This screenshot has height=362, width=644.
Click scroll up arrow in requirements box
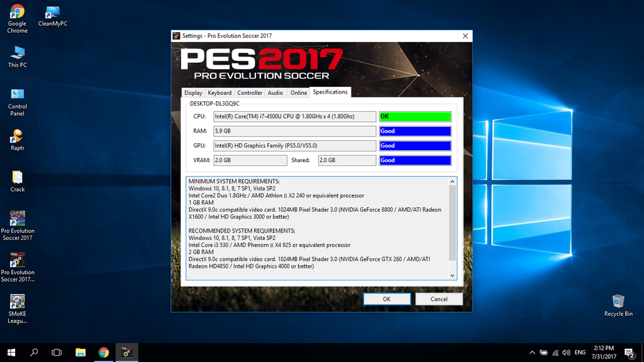click(x=452, y=182)
